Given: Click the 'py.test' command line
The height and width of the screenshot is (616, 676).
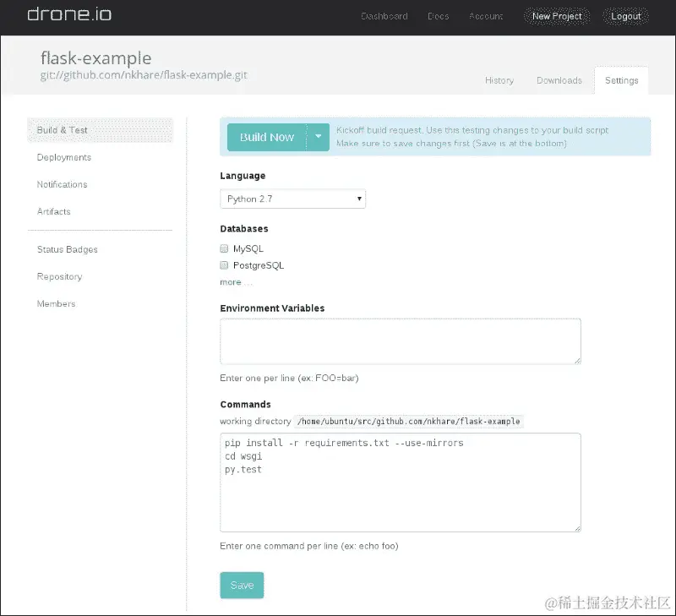Looking at the screenshot, I should pyautogui.click(x=243, y=470).
